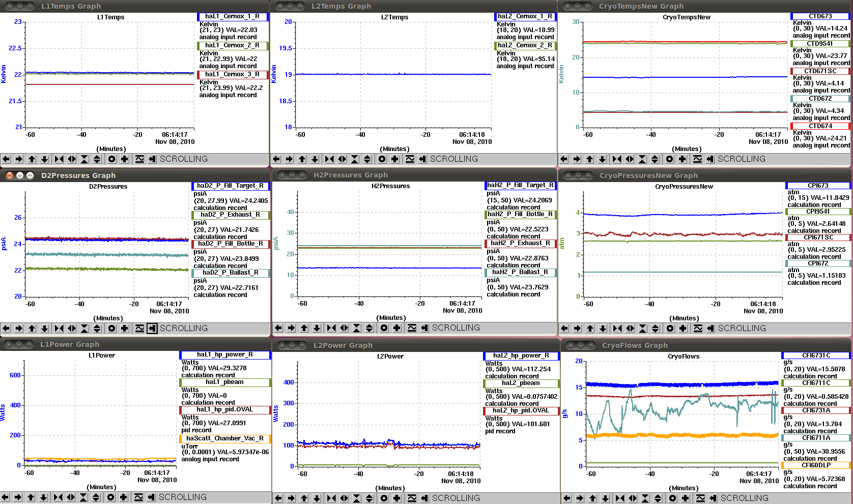This screenshot has height=504, width=853.
Task: Select CFI6731A legend entry in CryoFlows
Action: 816,410
